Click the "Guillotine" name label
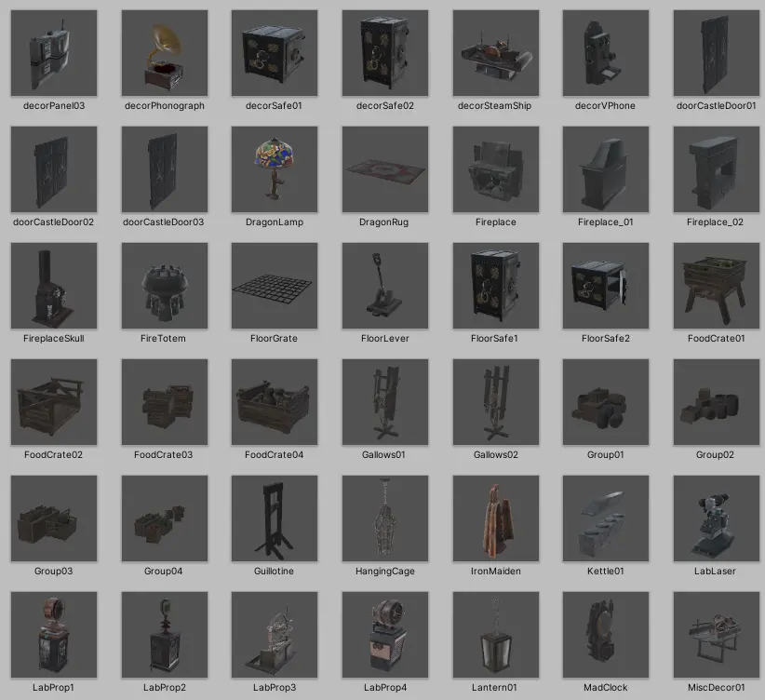765x700 pixels. pyautogui.click(x=274, y=572)
